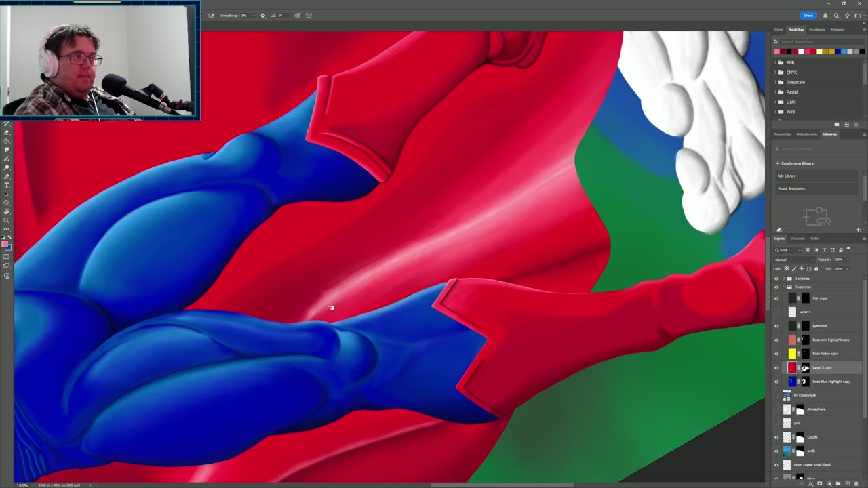Open the Libraries panel menu
The image size is (868, 488).
863,134
